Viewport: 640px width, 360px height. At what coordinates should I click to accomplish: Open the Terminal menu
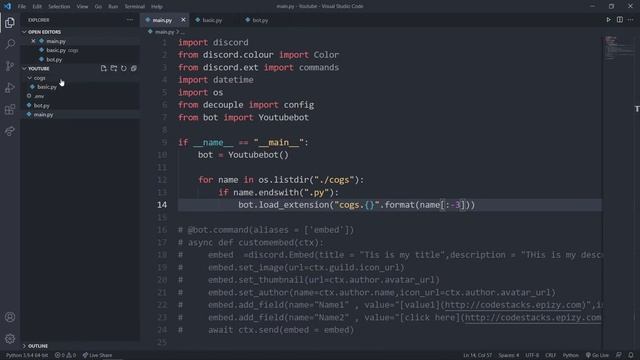click(x=135, y=7)
